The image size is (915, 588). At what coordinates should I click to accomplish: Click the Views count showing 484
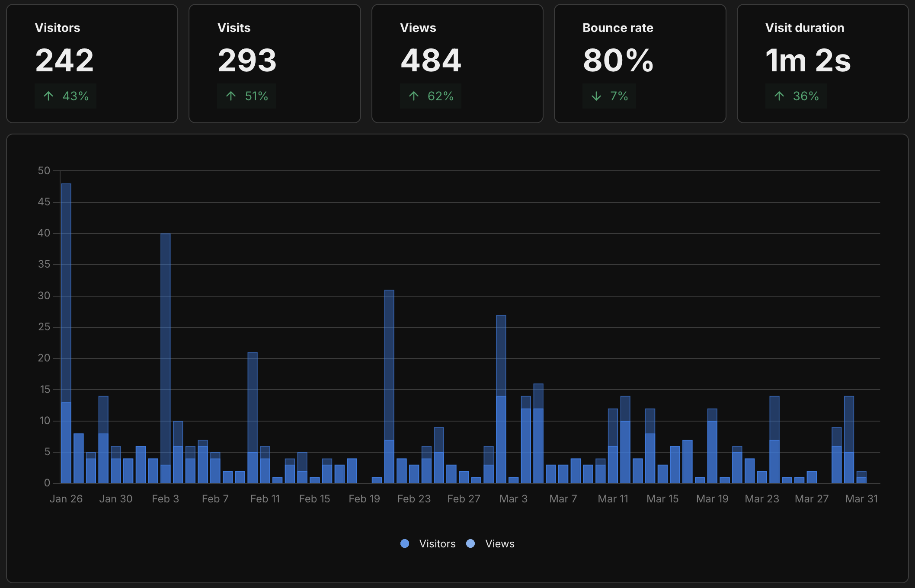(431, 61)
